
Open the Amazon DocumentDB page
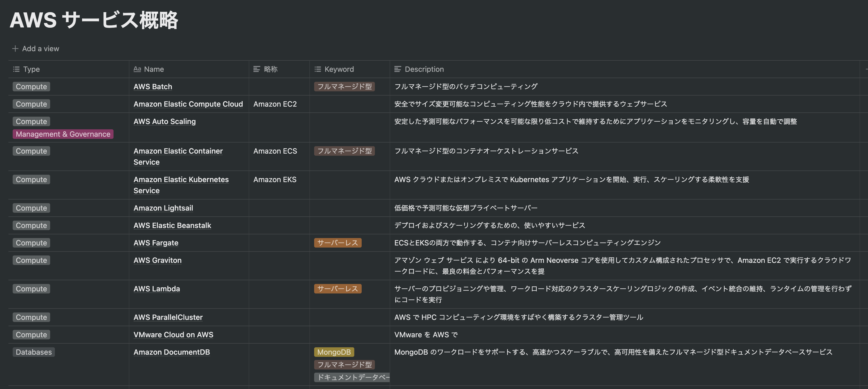172,352
